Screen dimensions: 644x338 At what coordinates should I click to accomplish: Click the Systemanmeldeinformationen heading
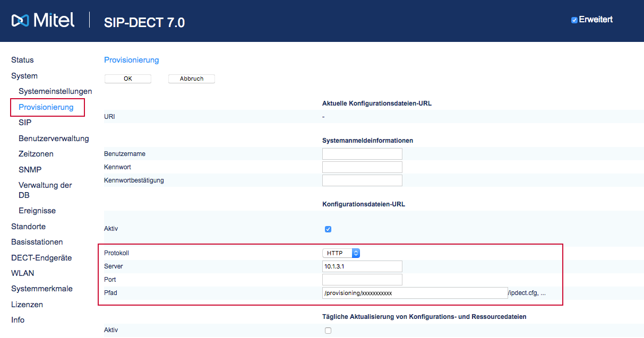(368, 141)
